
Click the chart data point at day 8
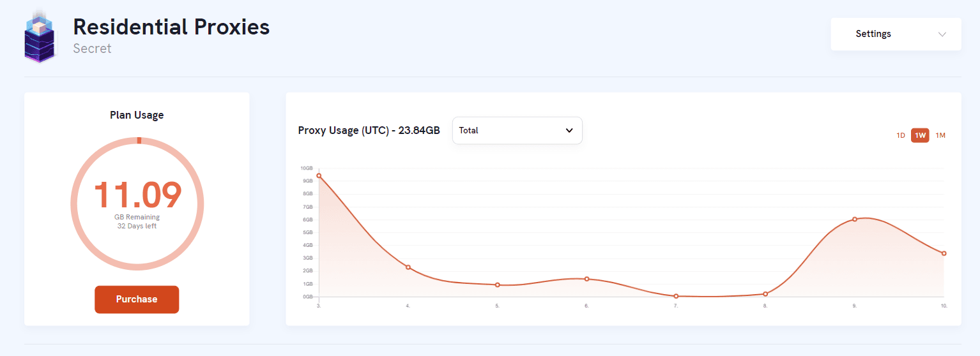765,294
